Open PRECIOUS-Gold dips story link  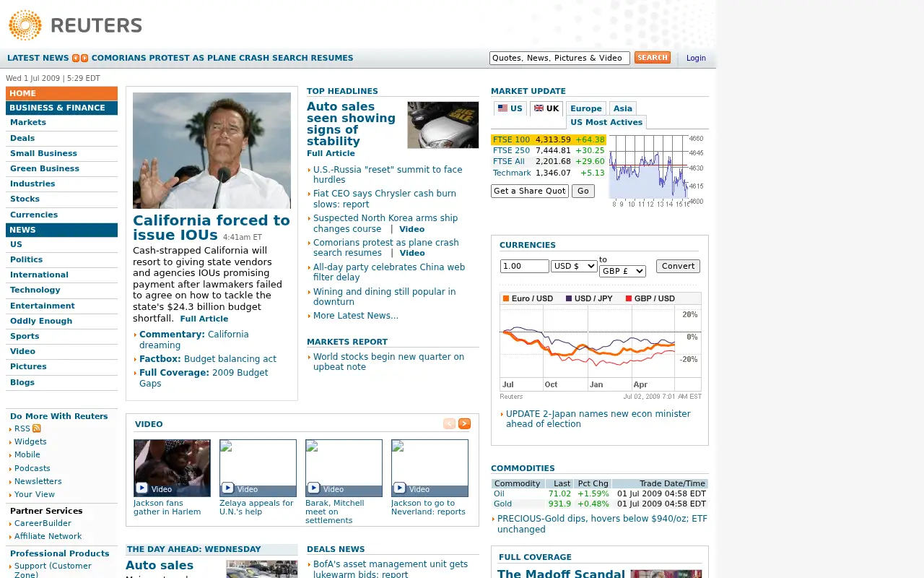tap(602, 524)
